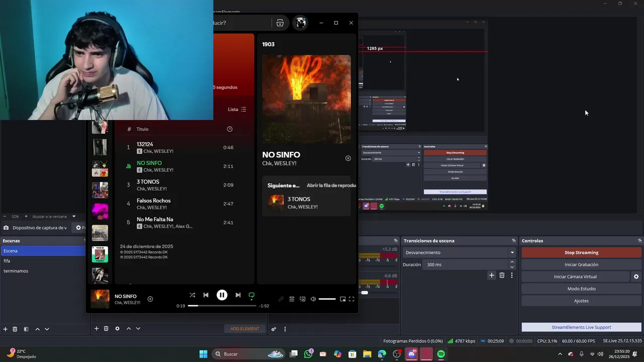Viewport: 644px width, 362px height.
Task: Sort tracks by duration clock icon
Action: [229, 129]
